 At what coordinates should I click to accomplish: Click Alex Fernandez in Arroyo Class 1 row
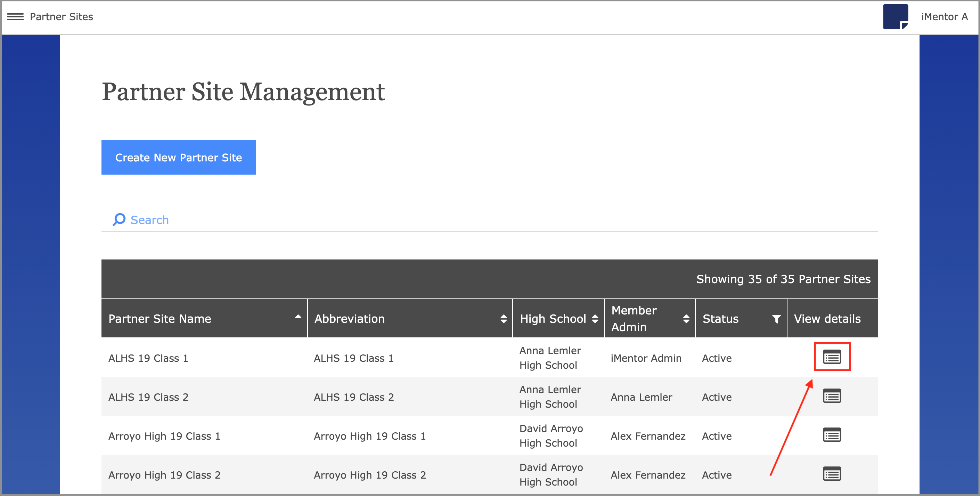pyautogui.click(x=648, y=436)
